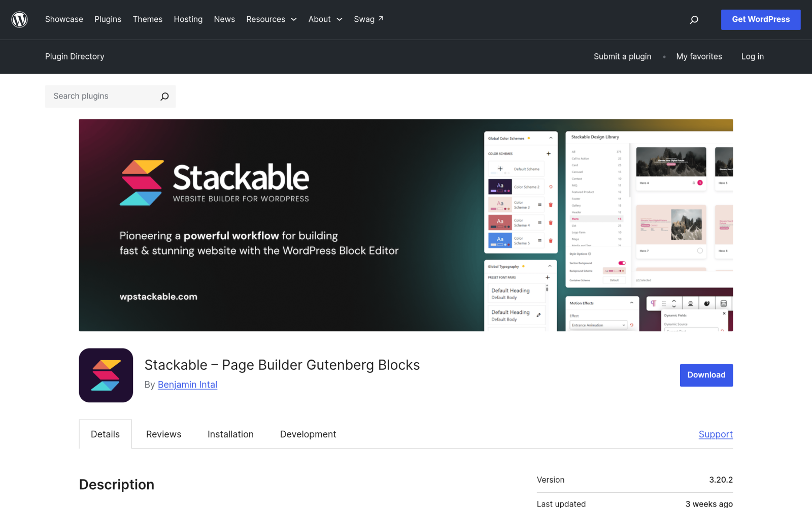Click the version value 3.20.2
812x508 pixels.
point(721,480)
